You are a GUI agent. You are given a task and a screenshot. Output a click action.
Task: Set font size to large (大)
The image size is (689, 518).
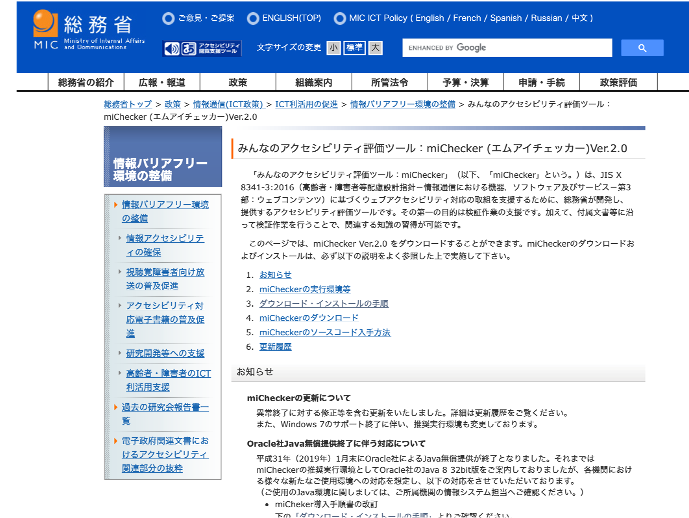click(375, 48)
